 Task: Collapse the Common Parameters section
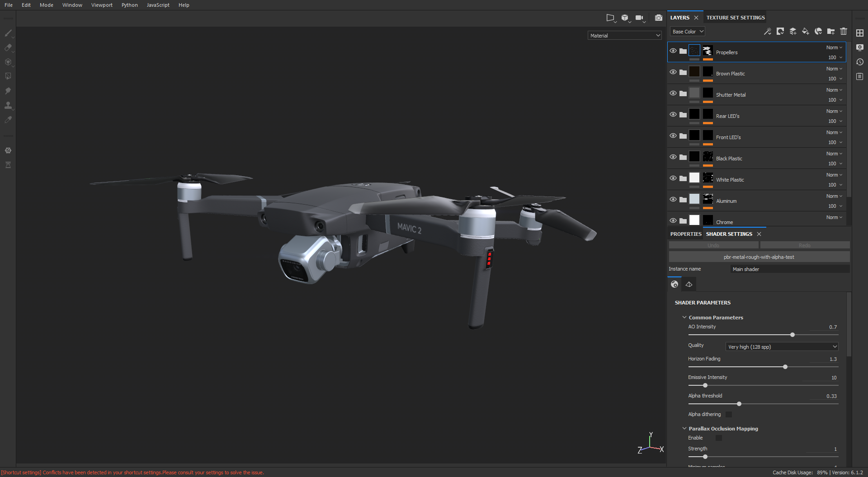point(684,318)
